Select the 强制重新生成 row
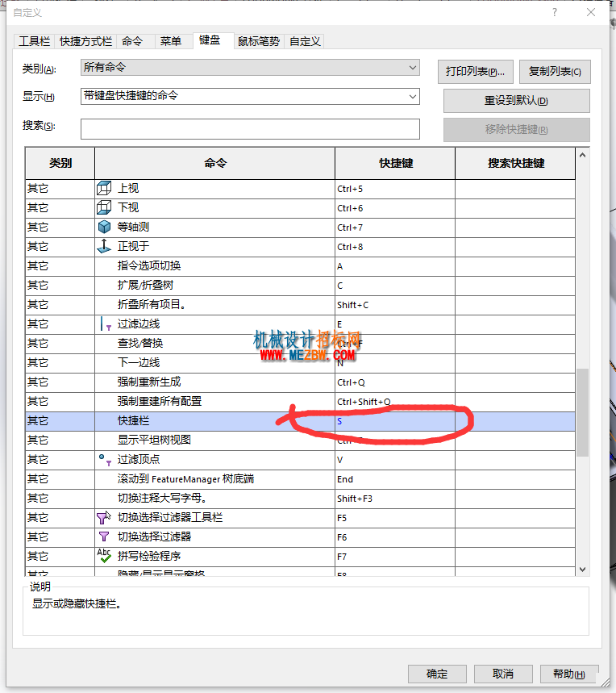Viewport: 616px width, 693px height. [x=300, y=382]
